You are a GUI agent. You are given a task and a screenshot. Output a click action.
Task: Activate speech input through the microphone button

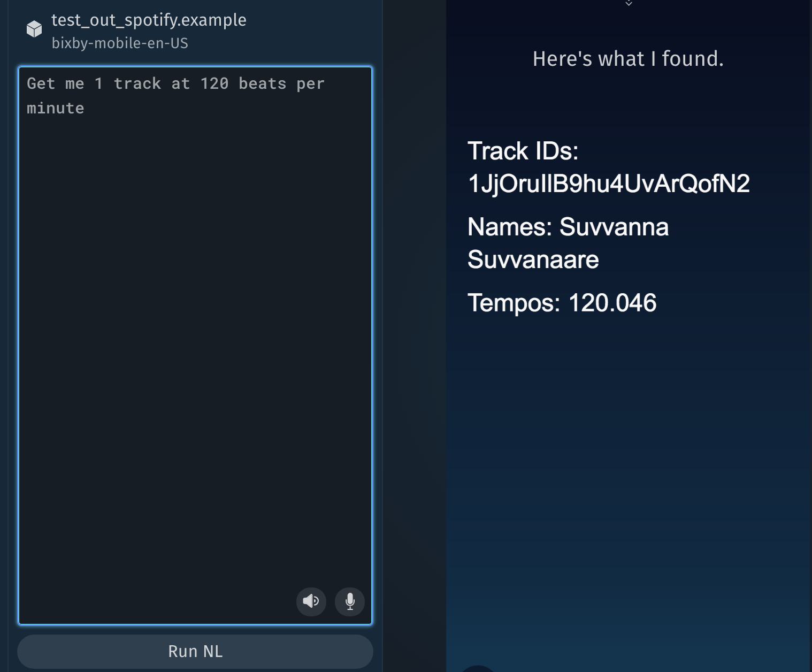point(349,601)
